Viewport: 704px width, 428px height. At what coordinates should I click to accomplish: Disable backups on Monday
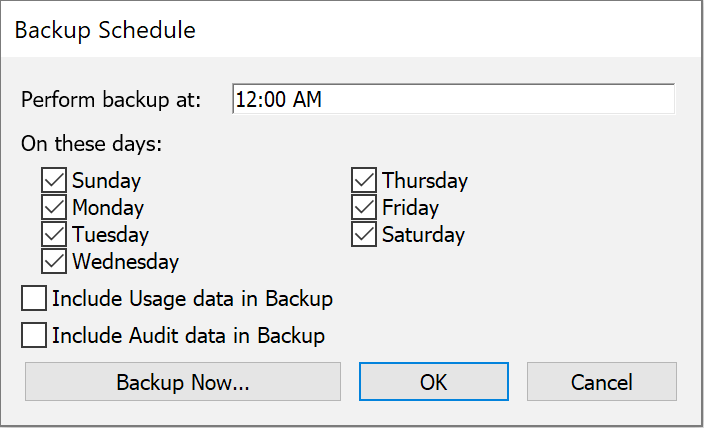click(x=54, y=208)
